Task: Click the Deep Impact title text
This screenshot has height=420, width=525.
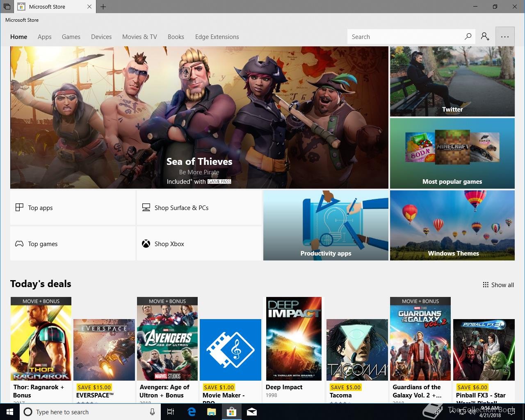Action: pos(284,387)
